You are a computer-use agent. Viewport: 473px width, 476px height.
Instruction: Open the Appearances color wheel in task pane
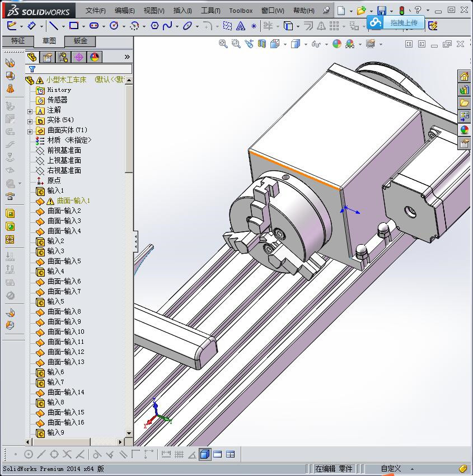point(464,130)
